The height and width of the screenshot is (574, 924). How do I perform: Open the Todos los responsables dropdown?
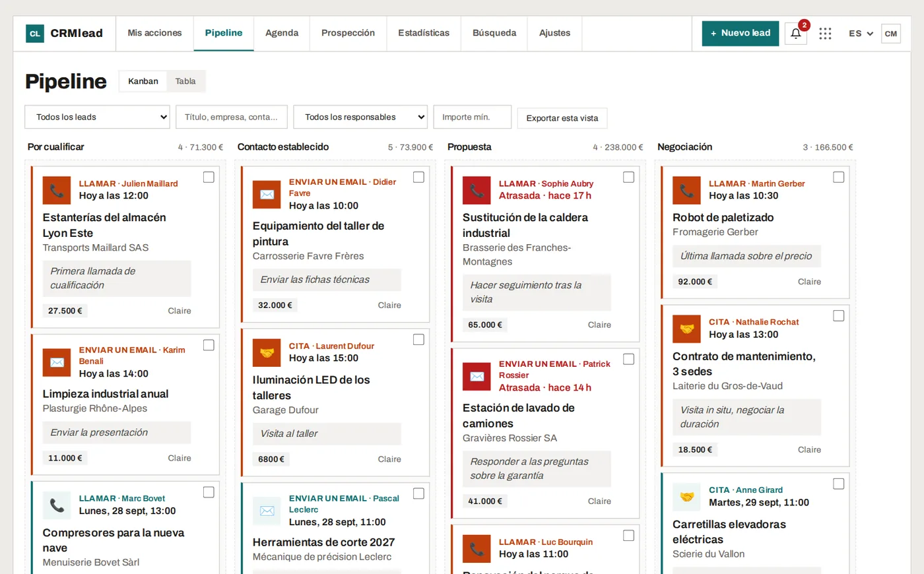point(360,117)
